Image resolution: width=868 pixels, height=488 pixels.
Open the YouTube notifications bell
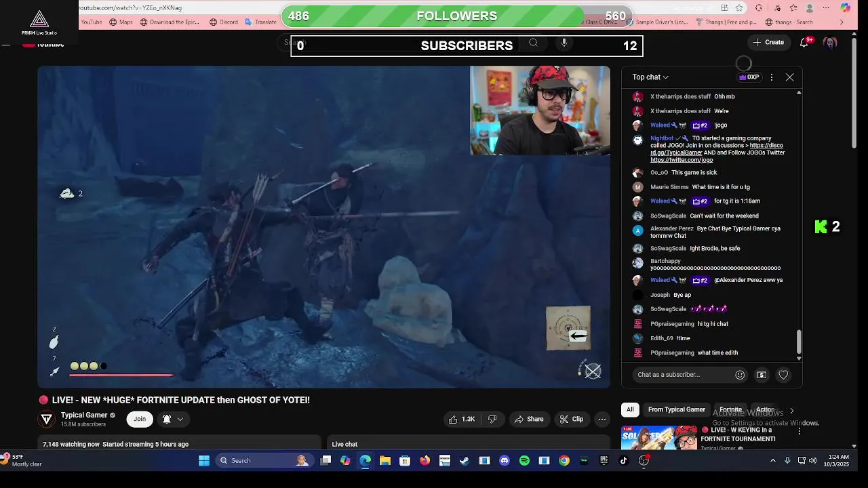[x=804, y=42]
